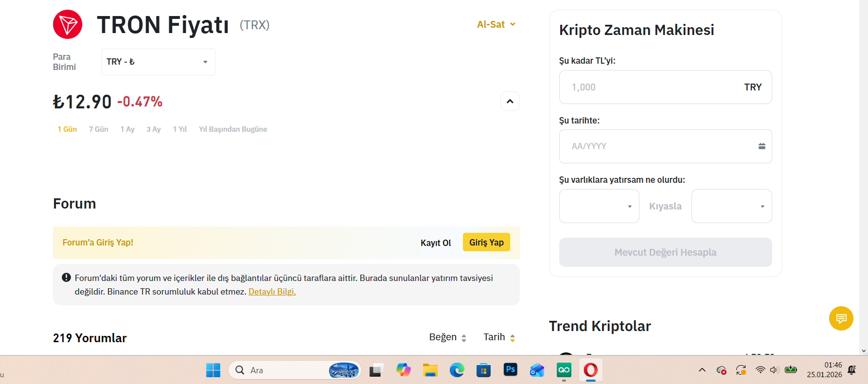Viewport: 868px width, 384px height.
Task: Click the taskbar search box
Action: (x=295, y=370)
